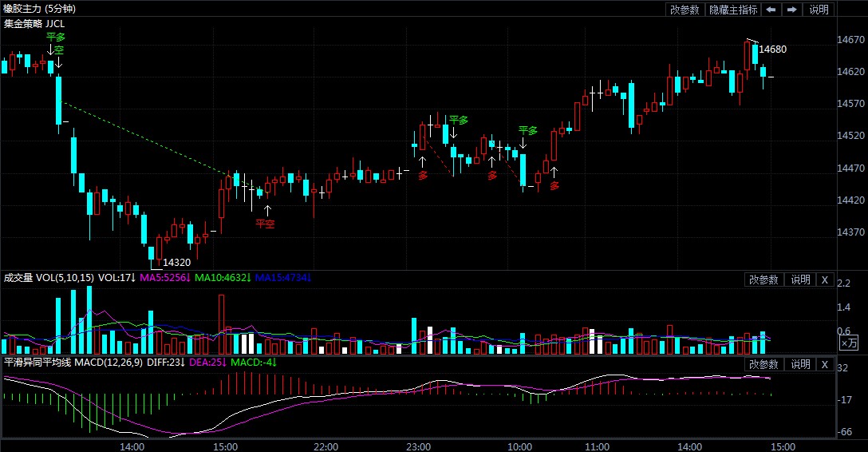Click the 23:00 time axis label
Image resolution: width=868 pixels, height=452 pixels.
[418, 446]
